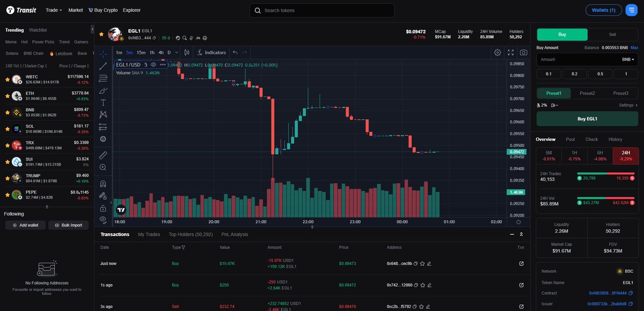644x311 pixels.
Task: Toggle PEPE favorite star
Action: tap(8, 195)
